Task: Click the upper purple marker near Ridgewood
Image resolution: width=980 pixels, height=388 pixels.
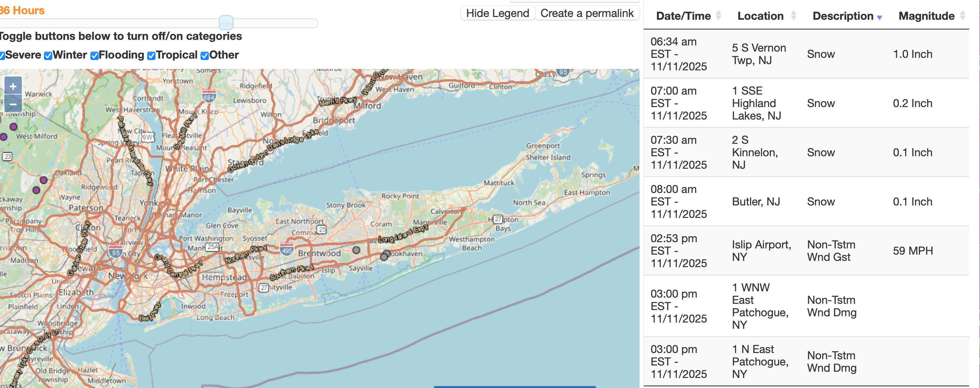Action: click(x=44, y=180)
